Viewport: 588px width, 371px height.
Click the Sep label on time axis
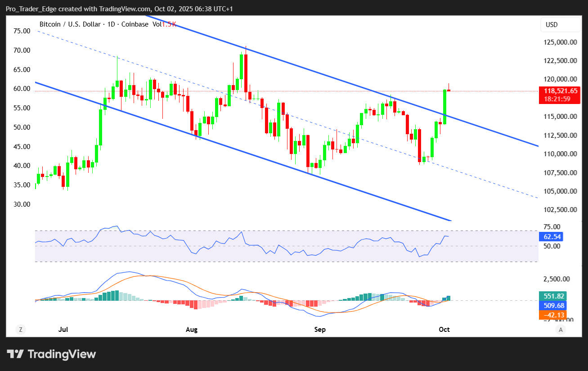pyautogui.click(x=320, y=330)
